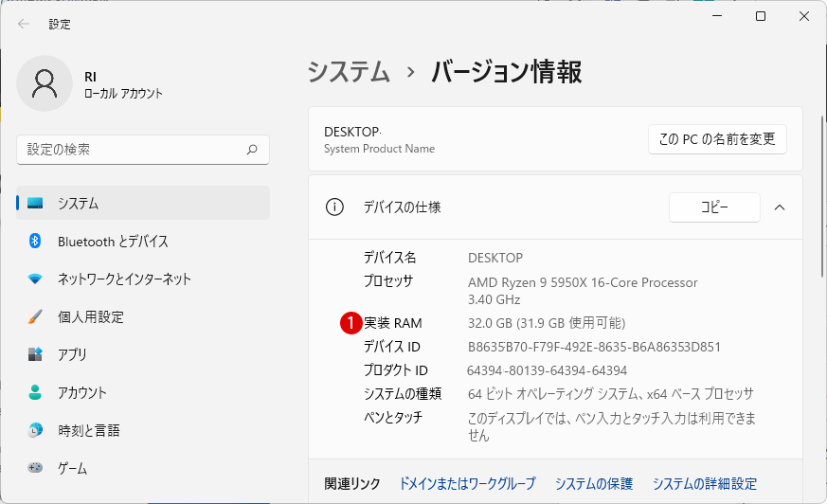Click the システムの種類 value text
This screenshot has width=827, height=504.
coord(611,394)
